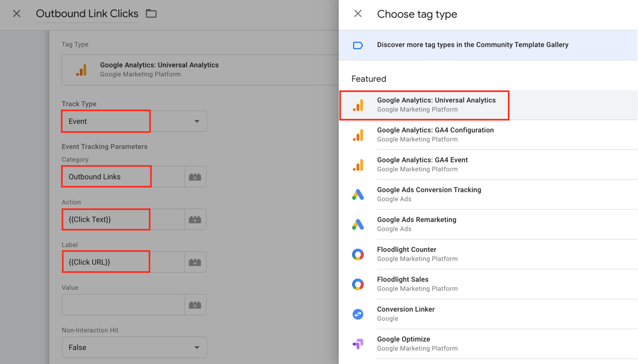Rename the Outbound Link Clicks tag title
Screen dimensions: 638x364
pyautogui.click(x=87, y=13)
